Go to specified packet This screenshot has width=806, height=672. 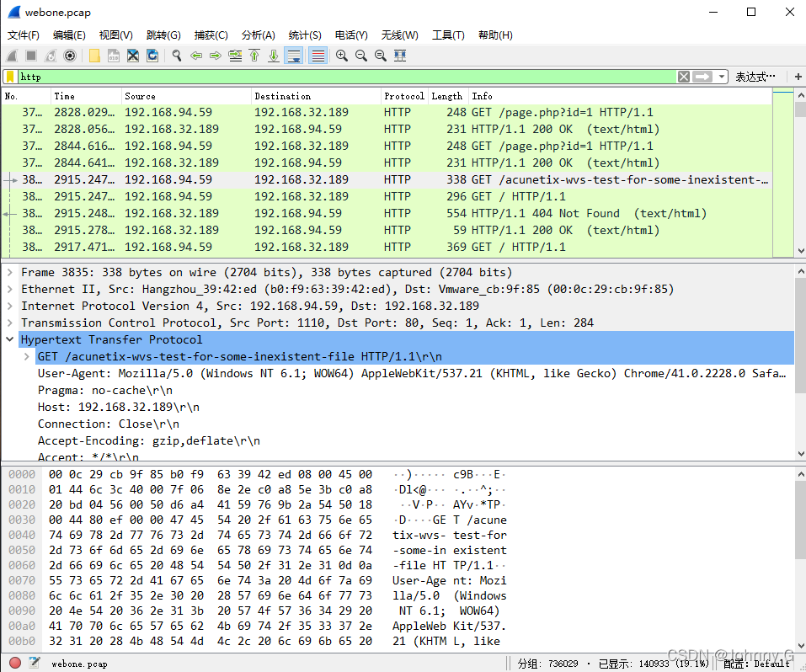click(235, 56)
